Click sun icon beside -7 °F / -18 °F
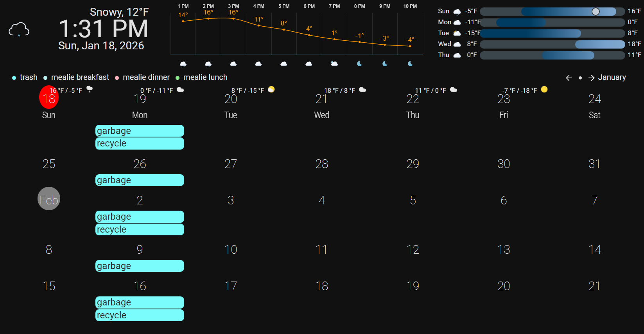This screenshot has height=334, width=644. 544,90
